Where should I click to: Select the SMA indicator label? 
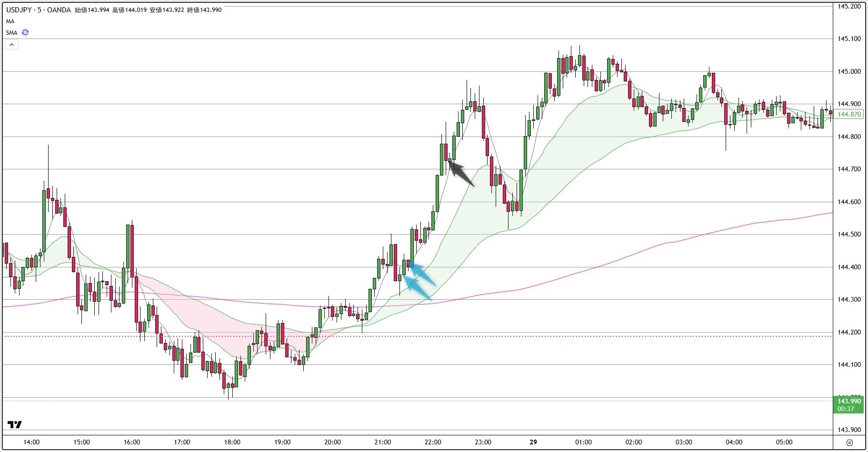point(11,32)
